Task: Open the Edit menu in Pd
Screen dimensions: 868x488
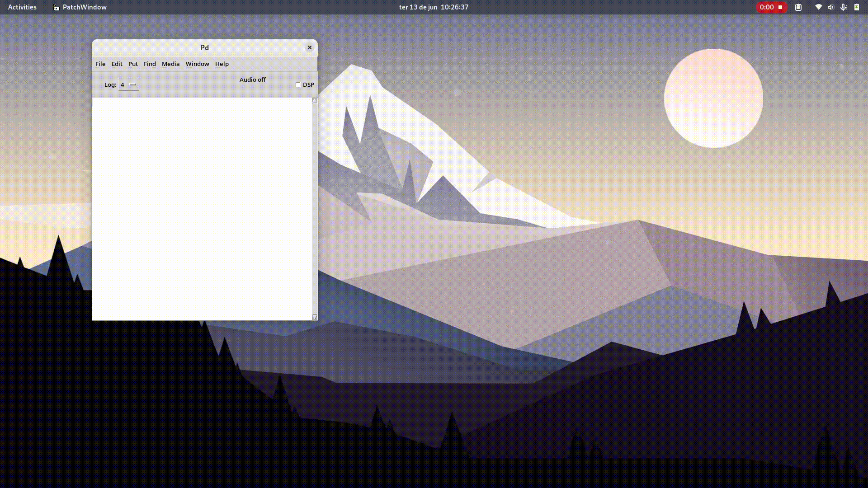Action: click(117, 64)
